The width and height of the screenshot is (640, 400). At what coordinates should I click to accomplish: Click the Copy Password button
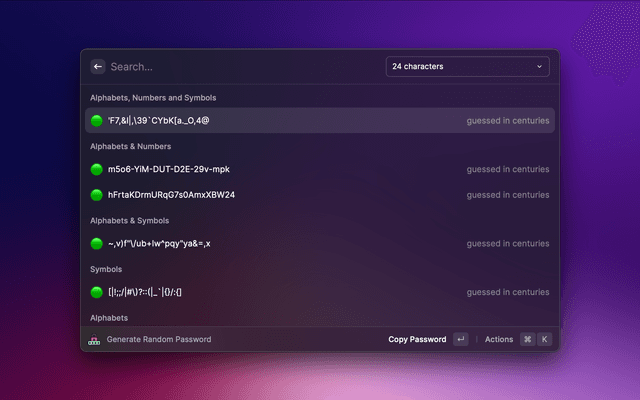[417, 340]
